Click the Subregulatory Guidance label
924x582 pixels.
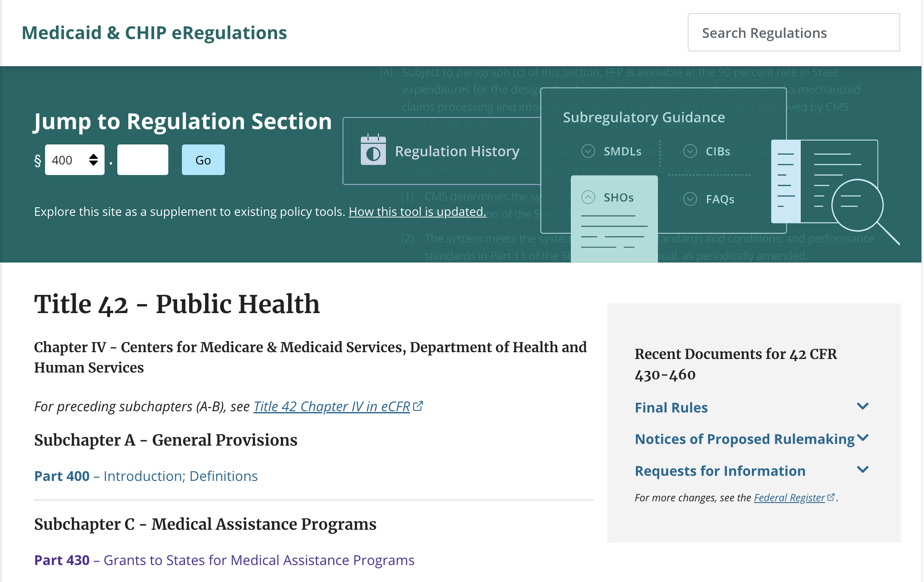point(644,117)
